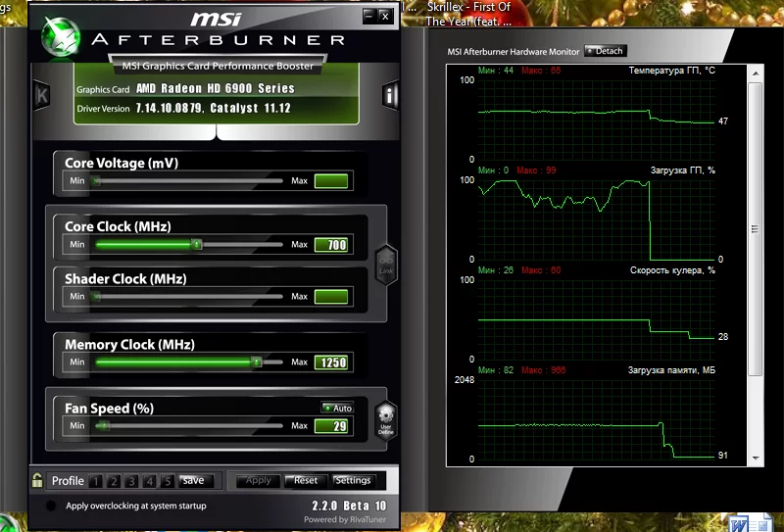Click the Powered by RivaTuner text
The width and height of the screenshot is (784, 532).
click(345, 519)
